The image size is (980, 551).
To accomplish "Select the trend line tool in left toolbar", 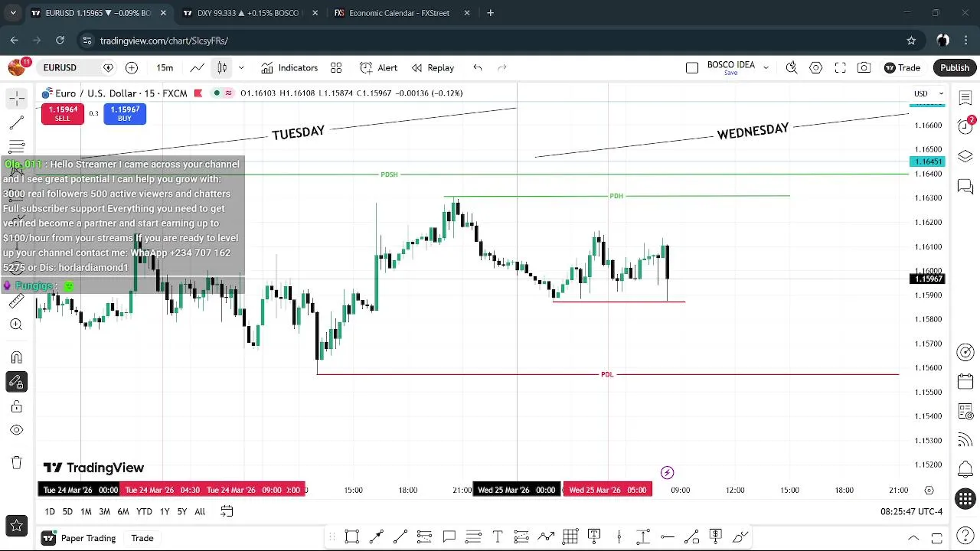I will click(x=16, y=122).
